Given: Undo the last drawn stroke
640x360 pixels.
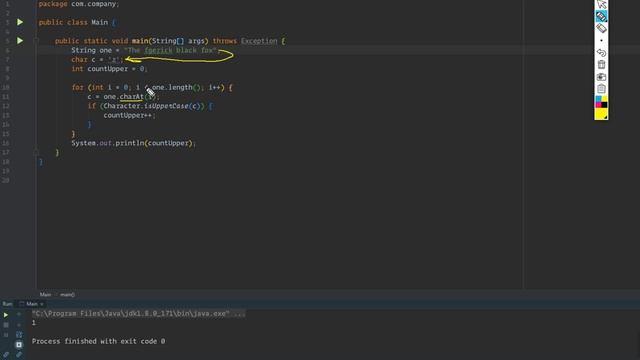Looking at the screenshot, I should [601, 53].
